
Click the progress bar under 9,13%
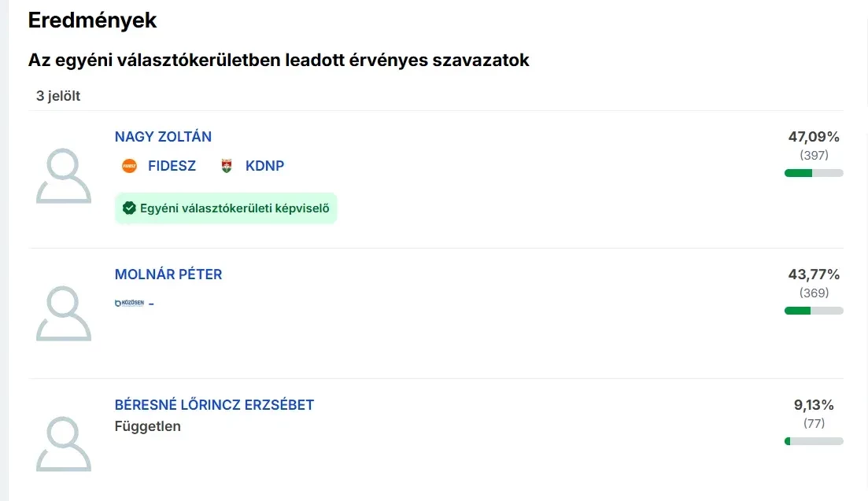coord(814,441)
